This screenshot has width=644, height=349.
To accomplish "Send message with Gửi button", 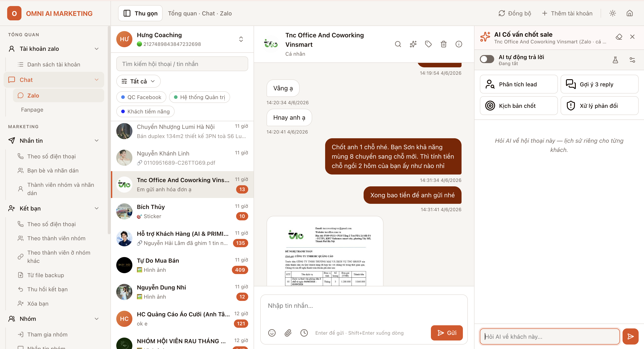I will coord(447,333).
